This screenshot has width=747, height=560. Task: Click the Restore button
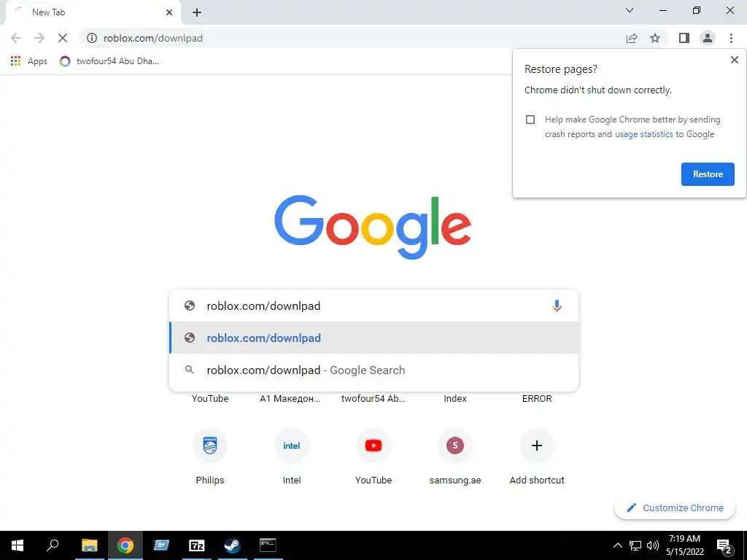pos(708,174)
